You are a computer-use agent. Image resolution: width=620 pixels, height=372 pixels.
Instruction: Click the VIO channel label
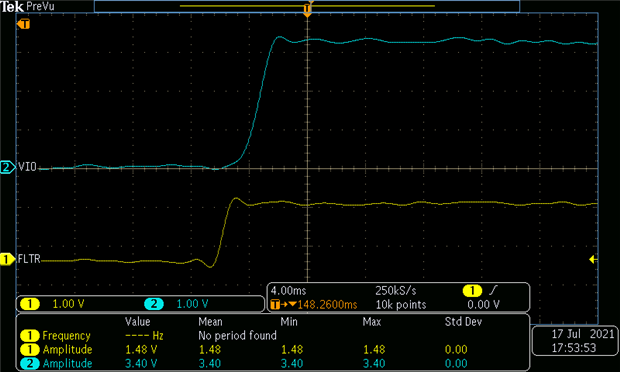[x=27, y=167]
